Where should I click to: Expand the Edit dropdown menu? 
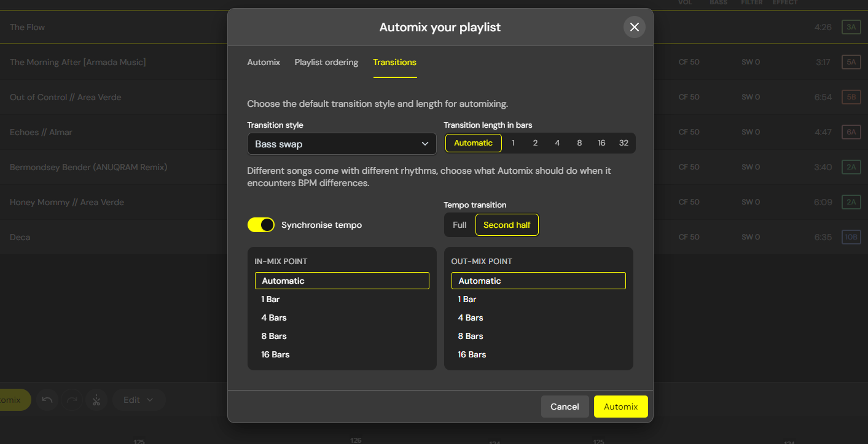(x=138, y=400)
